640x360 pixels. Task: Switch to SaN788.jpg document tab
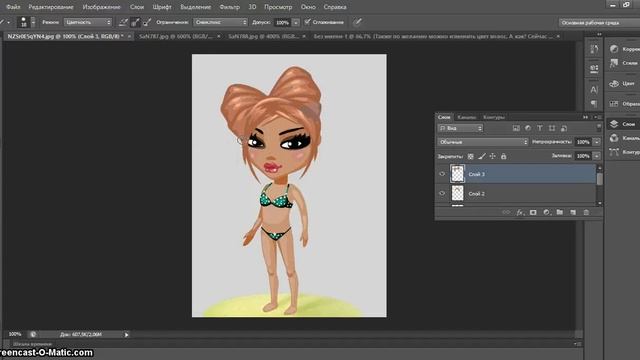pyautogui.click(x=263, y=36)
